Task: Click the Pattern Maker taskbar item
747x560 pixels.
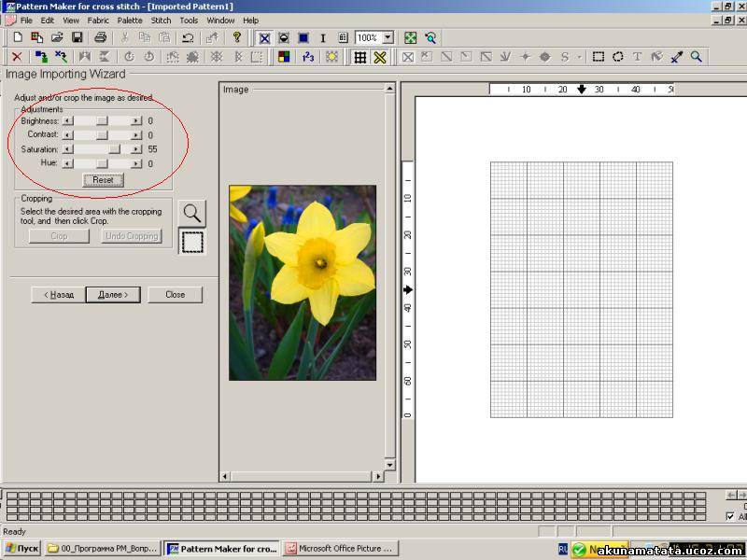Action: [x=222, y=549]
